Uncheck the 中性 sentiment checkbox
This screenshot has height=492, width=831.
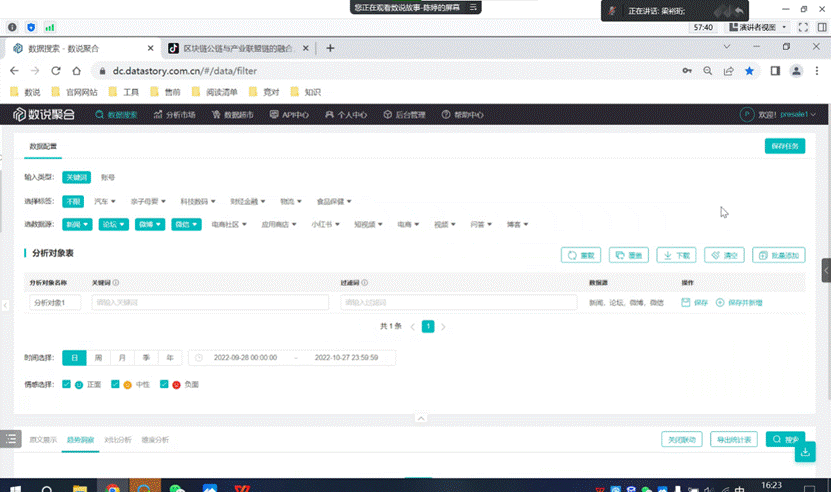coord(116,384)
